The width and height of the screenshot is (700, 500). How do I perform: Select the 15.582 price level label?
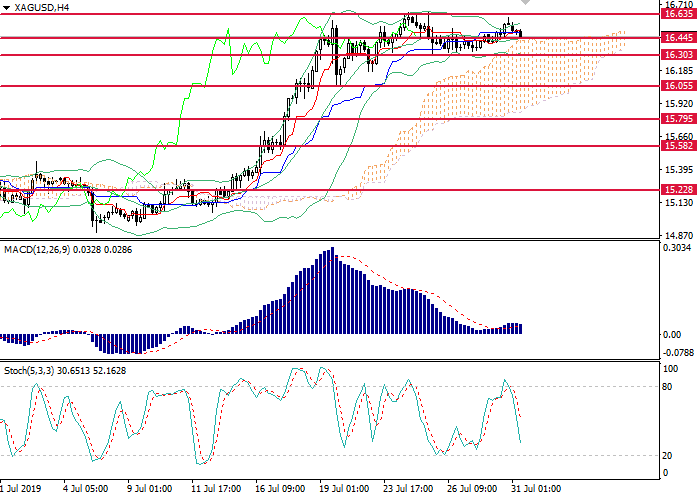click(x=679, y=146)
